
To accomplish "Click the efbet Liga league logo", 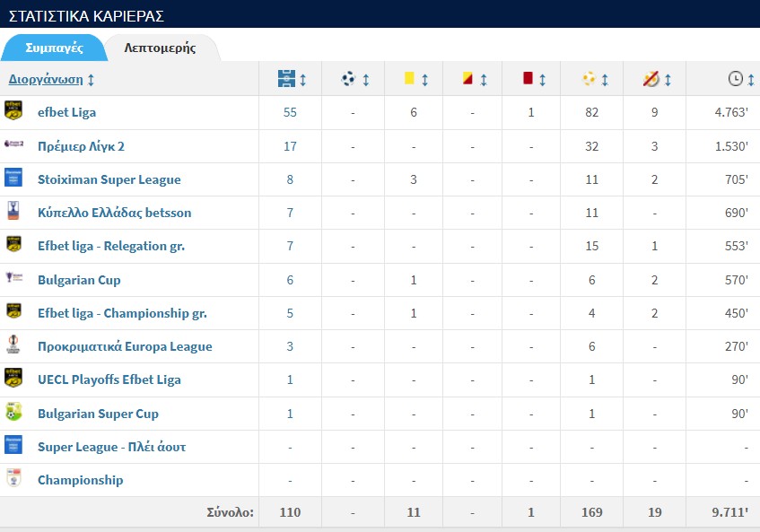I will point(13,112).
